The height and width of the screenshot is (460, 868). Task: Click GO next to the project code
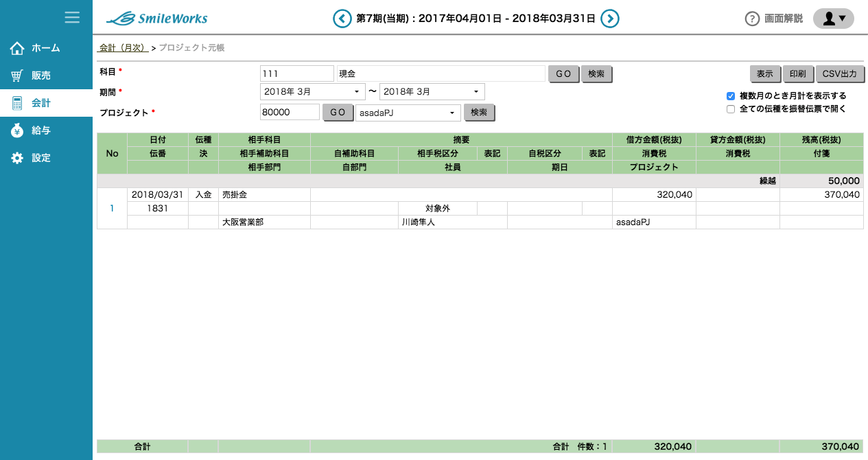click(338, 112)
